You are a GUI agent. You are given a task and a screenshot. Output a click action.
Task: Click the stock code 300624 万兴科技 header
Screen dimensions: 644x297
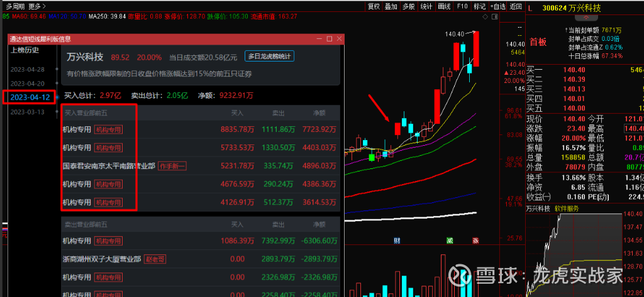pyautogui.click(x=571, y=8)
